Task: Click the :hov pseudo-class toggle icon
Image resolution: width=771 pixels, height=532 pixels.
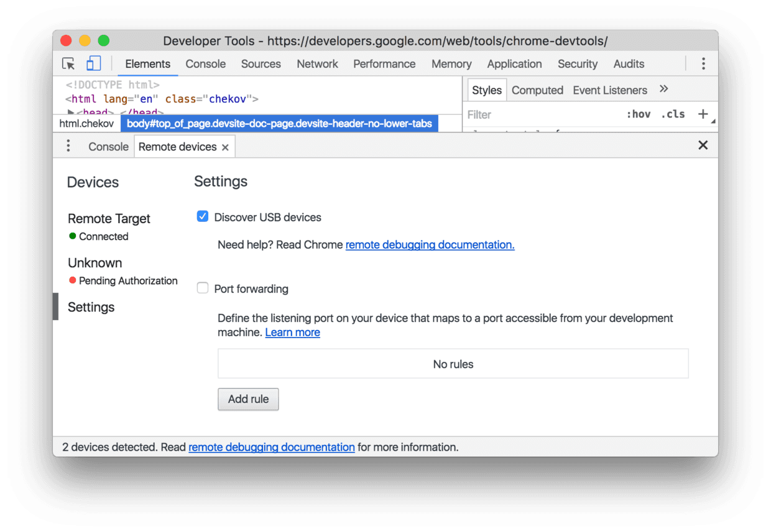Action: [639, 114]
